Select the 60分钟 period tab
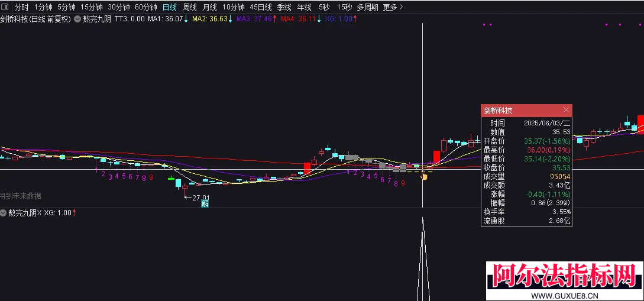644x301 pixels. pyautogui.click(x=146, y=7)
